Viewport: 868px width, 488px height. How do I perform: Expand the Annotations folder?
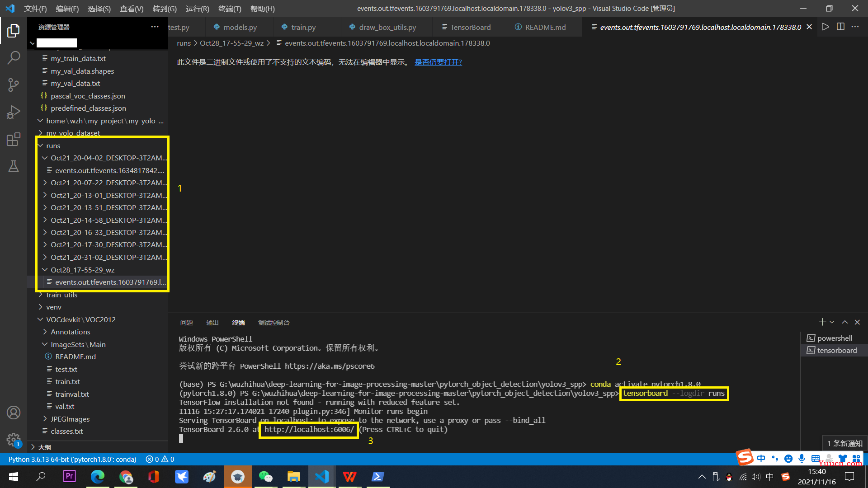point(45,332)
